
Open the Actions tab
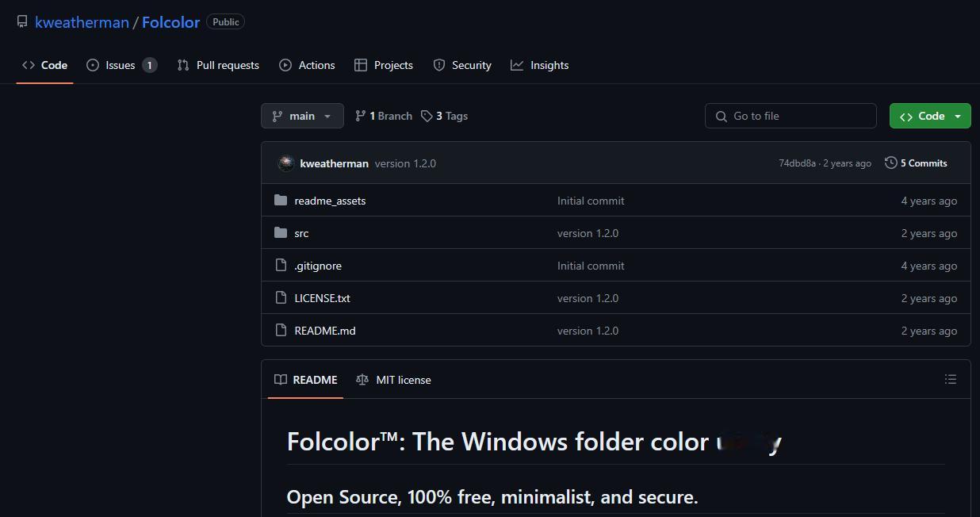(307, 65)
